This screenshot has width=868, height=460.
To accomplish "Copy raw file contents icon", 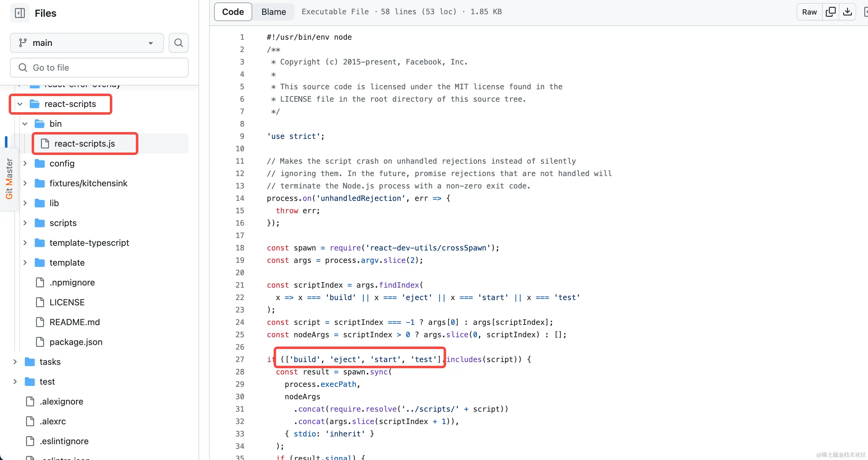I will pyautogui.click(x=830, y=12).
